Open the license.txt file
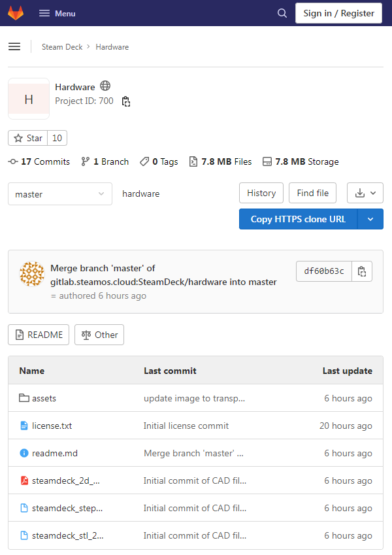Screen dimensions: 392x555 (52, 426)
